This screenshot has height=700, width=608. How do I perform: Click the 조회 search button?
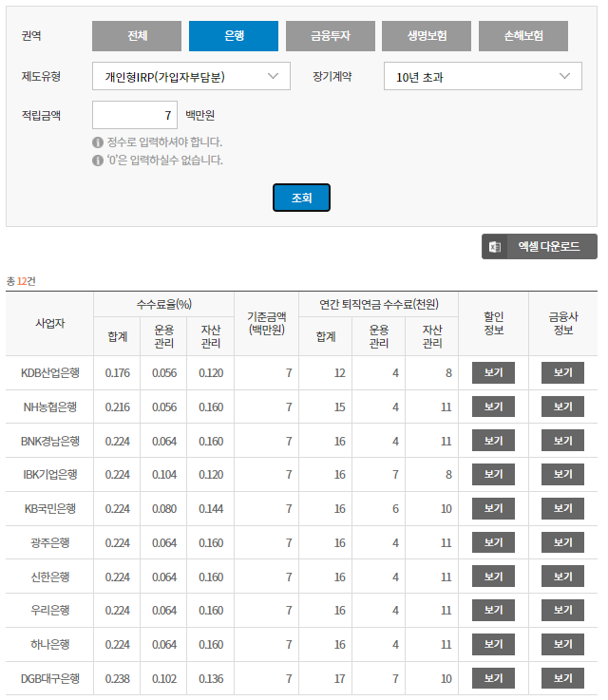(x=301, y=198)
